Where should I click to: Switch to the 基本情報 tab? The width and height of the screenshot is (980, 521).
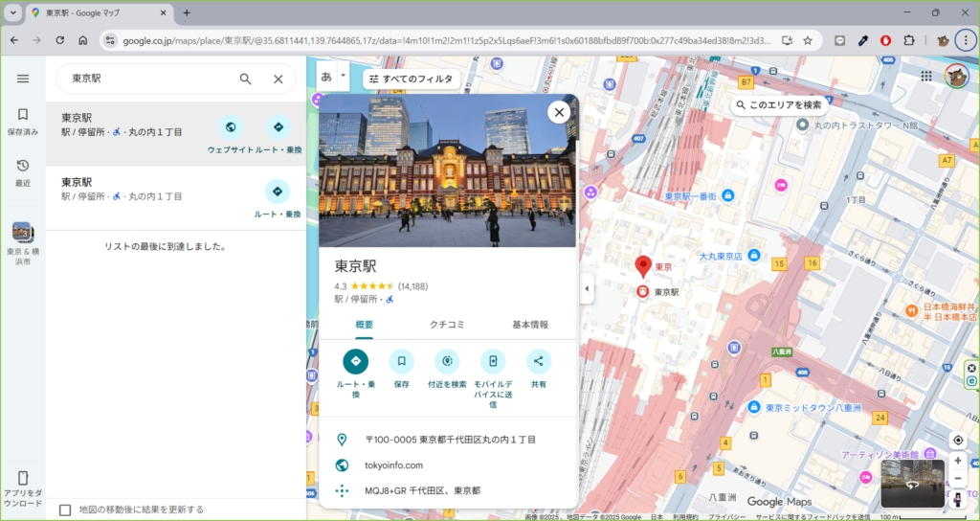530,325
